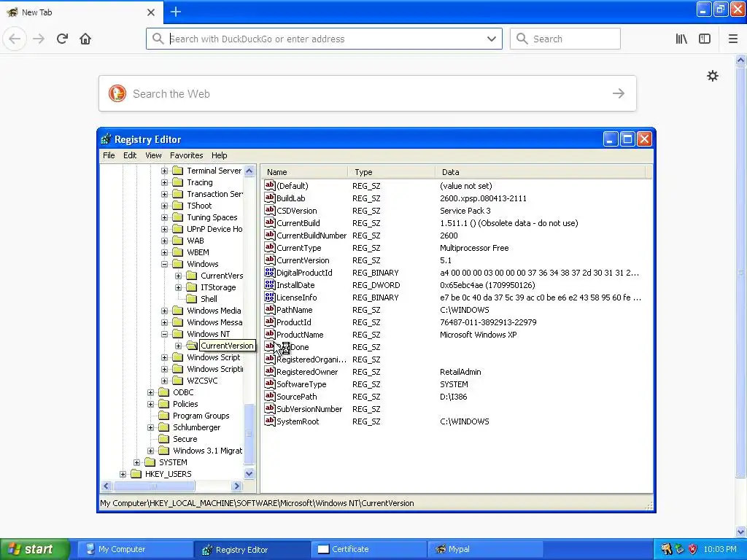Viewport: 747px width, 560px height.
Task: Toggle the browser sidebar icon
Action: tap(705, 39)
